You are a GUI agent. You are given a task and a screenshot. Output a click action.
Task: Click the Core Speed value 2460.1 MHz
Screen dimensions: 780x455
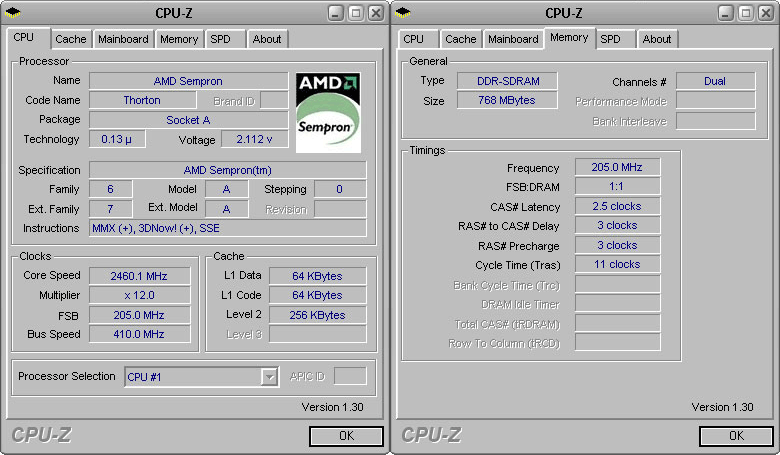tap(139, 276)
